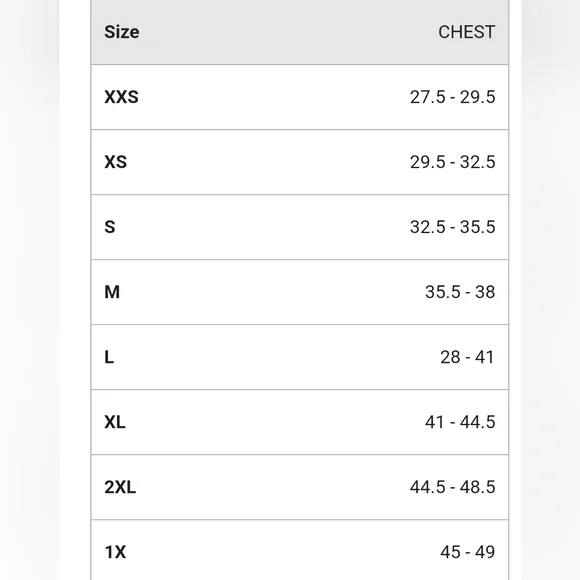Select the M size label

click(112, 292)
